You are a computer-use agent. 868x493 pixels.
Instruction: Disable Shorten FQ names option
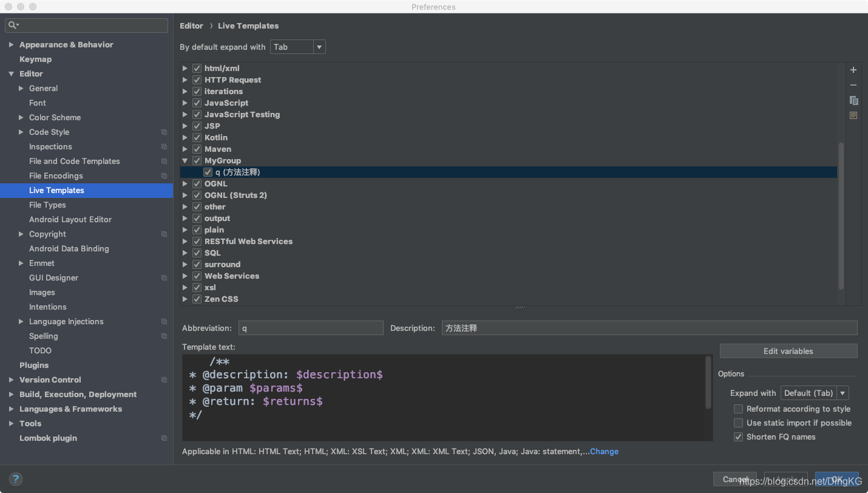click(738, 437)
